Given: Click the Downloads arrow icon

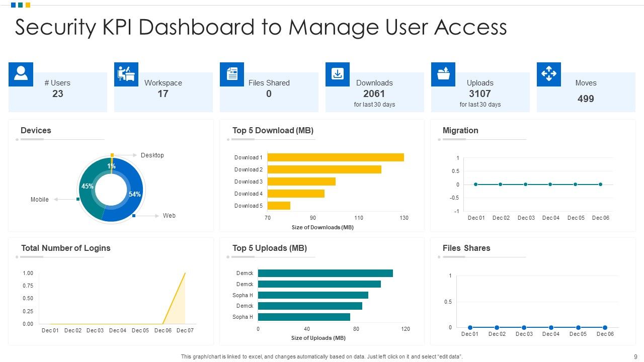Looking at the screenshot, I should [338, 73].
